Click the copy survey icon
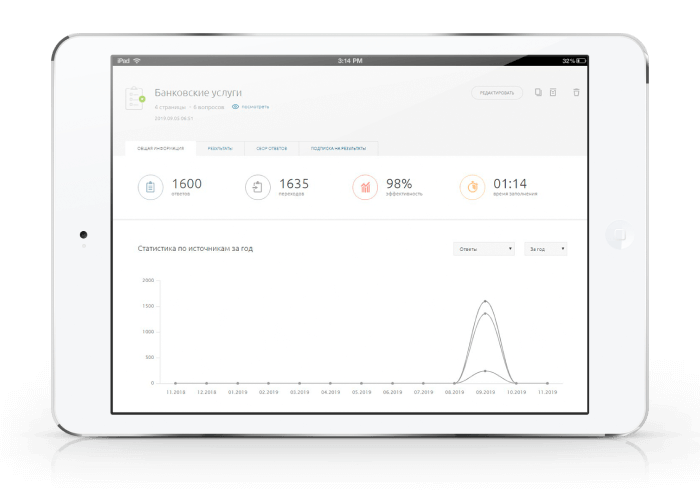Image resolution: width=700 pixels, height=500 pixels. coord(538,92)
